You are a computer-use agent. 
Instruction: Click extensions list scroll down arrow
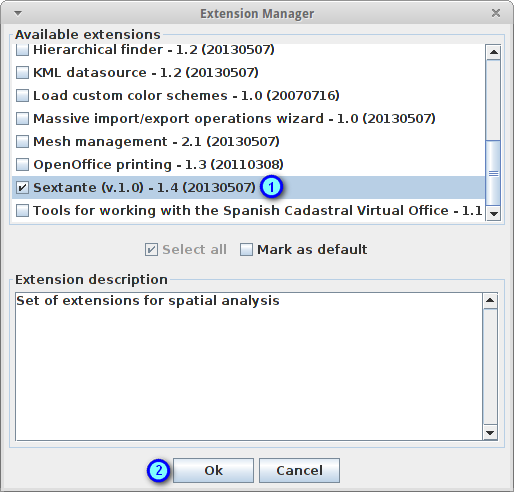coord(493,213)
